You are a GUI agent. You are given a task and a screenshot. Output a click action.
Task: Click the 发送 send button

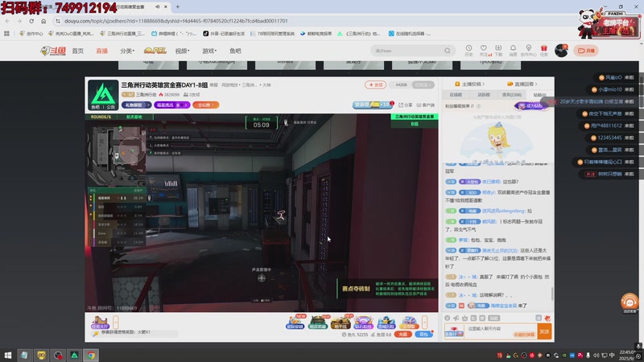tap(544, 331)
